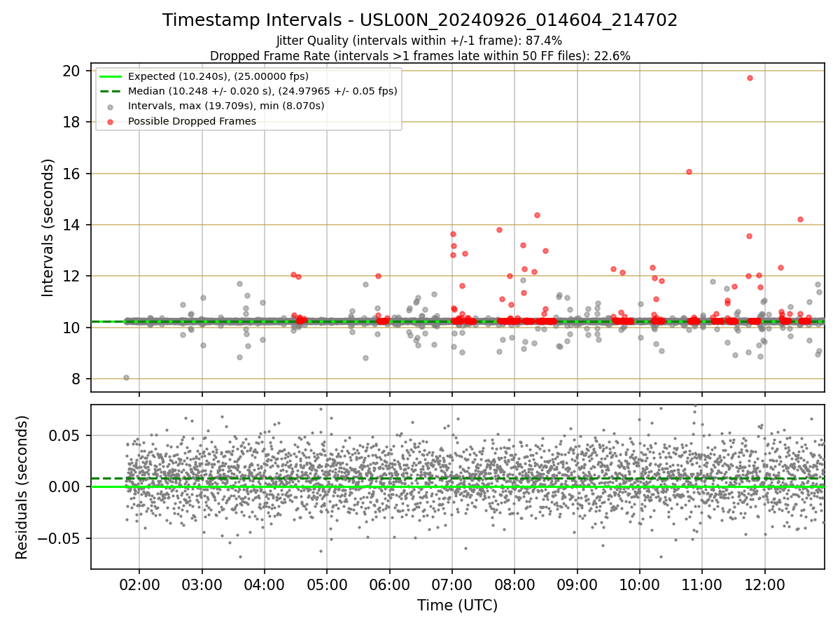840x630 pixels.
Task: Click the 'Residuals (seconds)' y-axis label
Action: pos(22,486)
